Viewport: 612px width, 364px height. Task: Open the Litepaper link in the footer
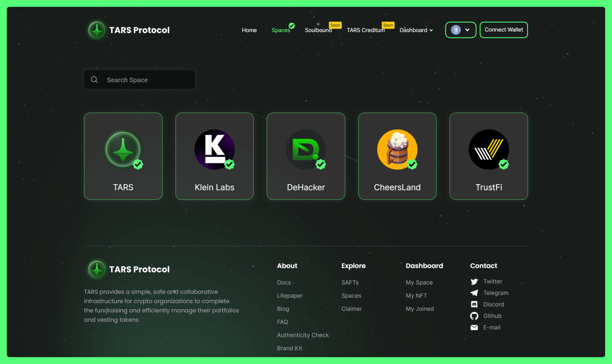[290, 295]
